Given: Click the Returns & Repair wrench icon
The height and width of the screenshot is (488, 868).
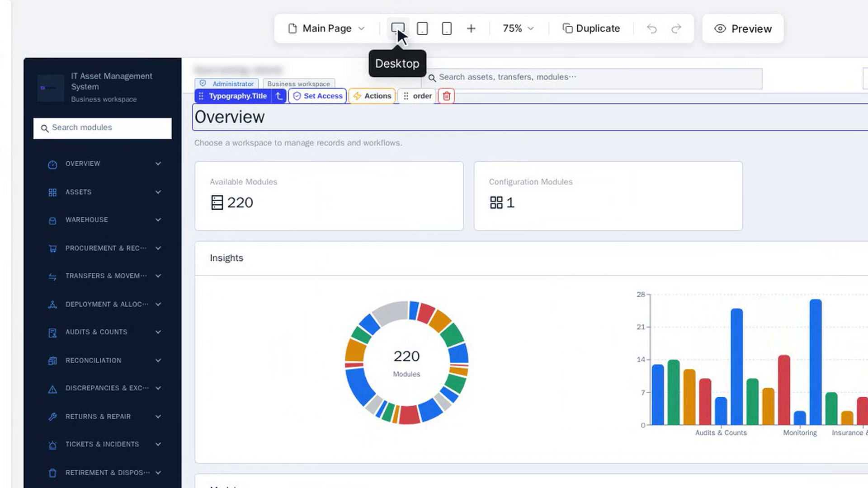Looking at the screenshot, I should (x=52, y=417).
